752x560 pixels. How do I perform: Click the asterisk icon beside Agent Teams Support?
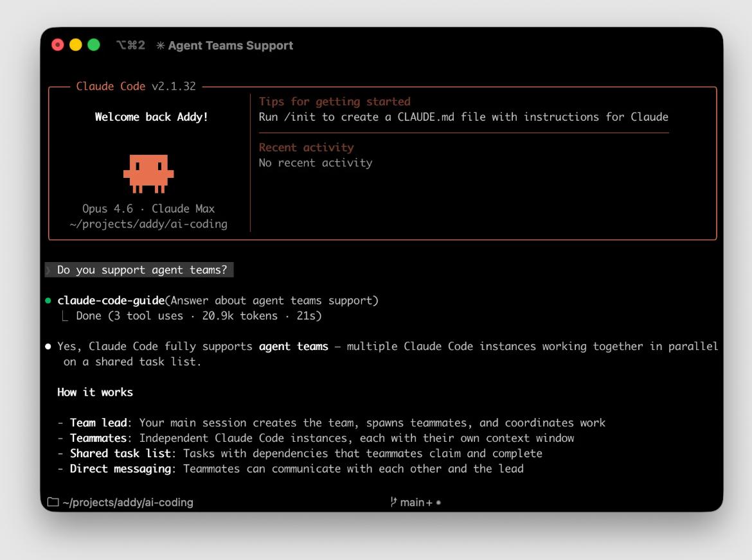161,46
